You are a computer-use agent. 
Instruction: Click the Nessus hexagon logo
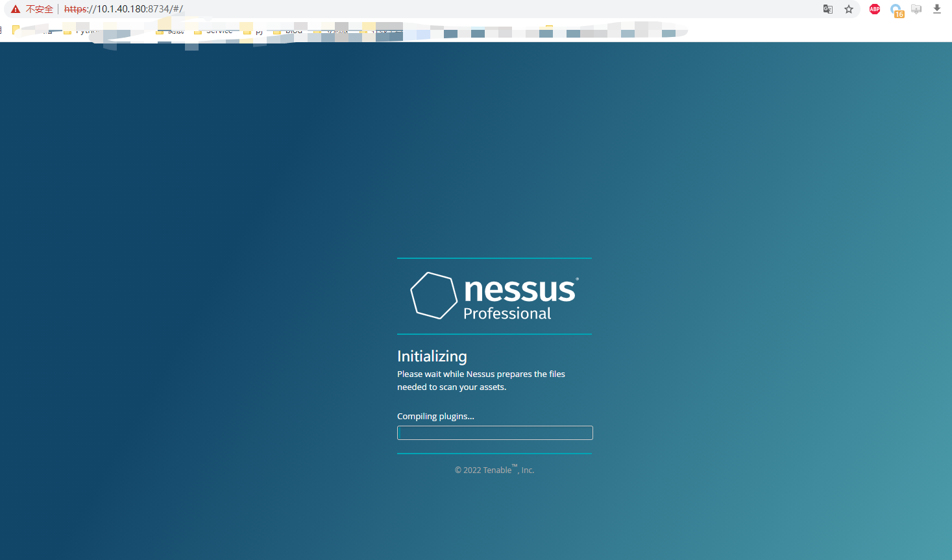pyautogui.click(x=434, y=295)
